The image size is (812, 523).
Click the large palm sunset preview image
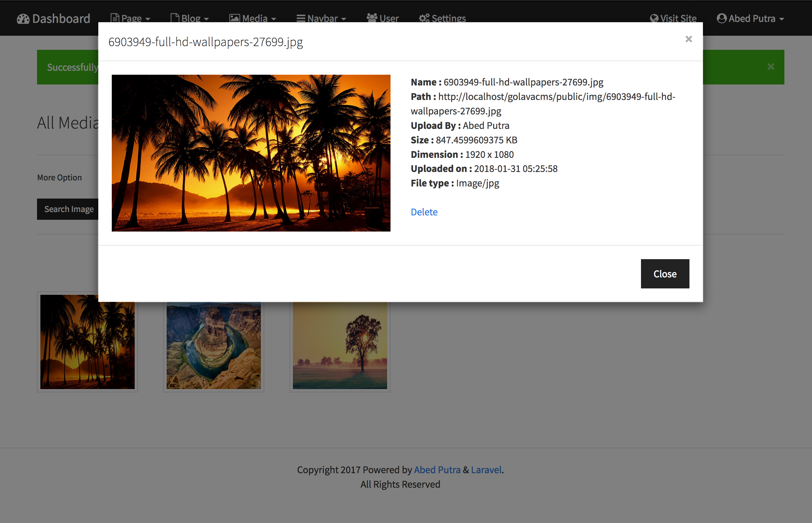pos(251,153)
